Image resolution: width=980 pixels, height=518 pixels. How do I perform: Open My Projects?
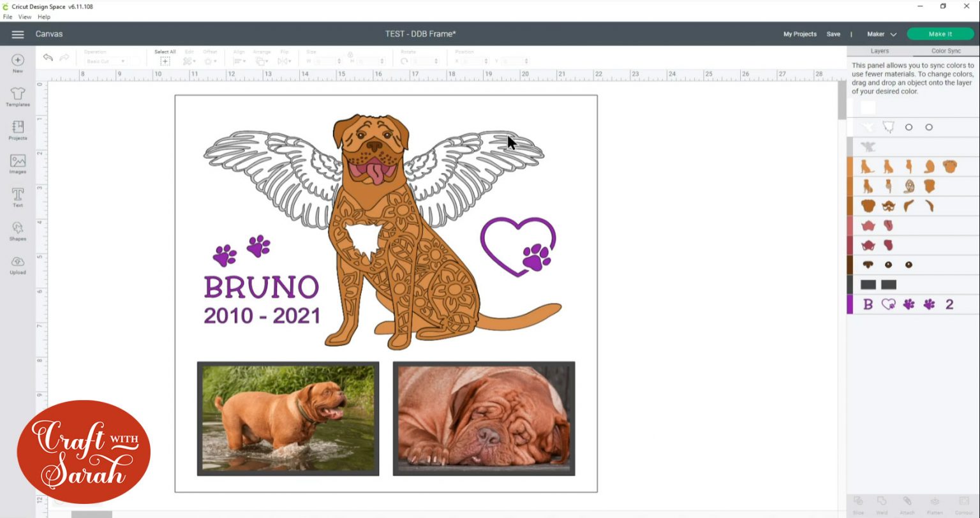pyautogui.click(x=800, y=34)
